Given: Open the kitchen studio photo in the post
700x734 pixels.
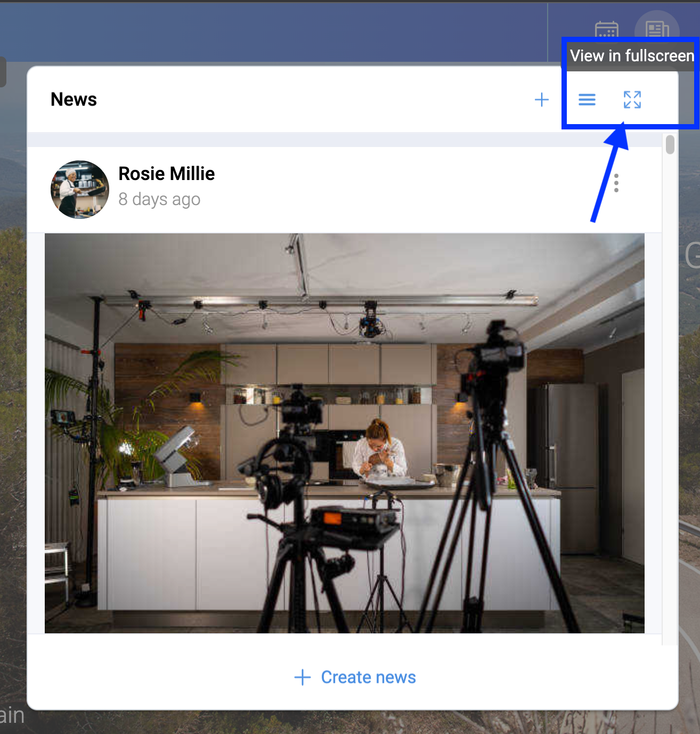Looking at the screenshot, I should coord(344,433).
